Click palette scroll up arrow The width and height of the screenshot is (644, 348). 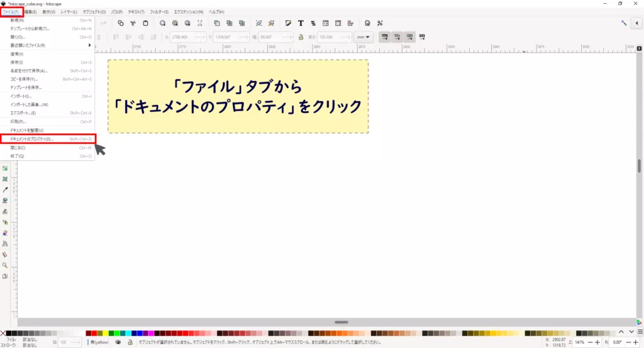coord(621,332)
